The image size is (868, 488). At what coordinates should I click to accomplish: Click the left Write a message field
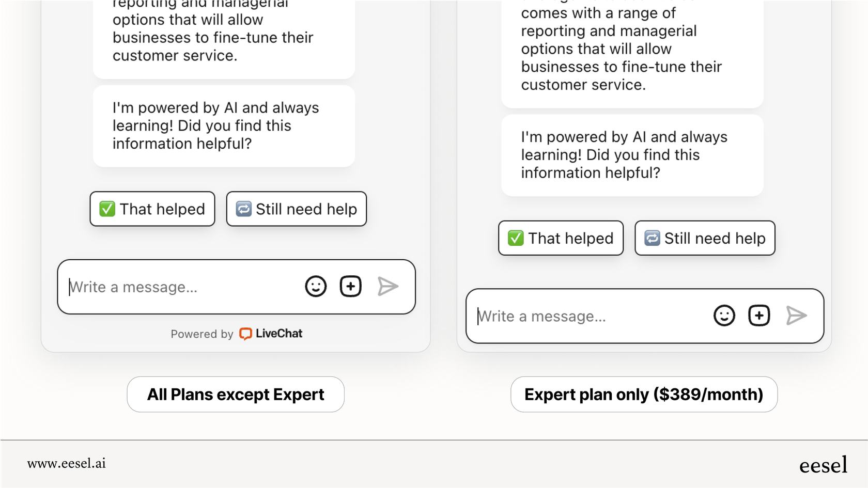point(155,287)
